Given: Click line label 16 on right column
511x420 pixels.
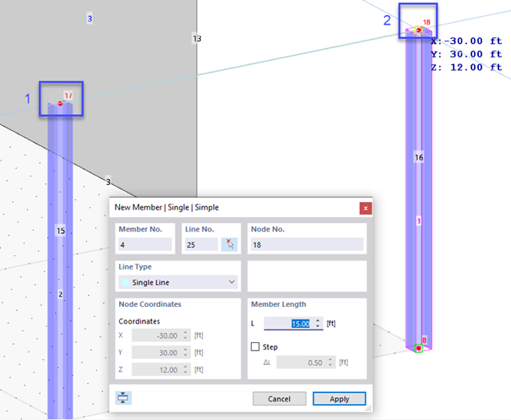Looking at the screenshot, I should [419, 157].
